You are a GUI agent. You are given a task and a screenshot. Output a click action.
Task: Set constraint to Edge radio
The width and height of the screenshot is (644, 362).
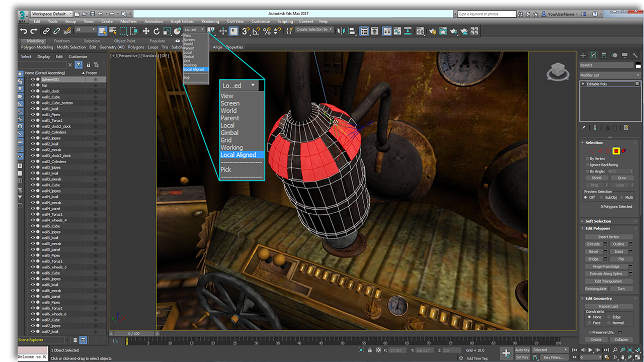(x=609, y=317)
